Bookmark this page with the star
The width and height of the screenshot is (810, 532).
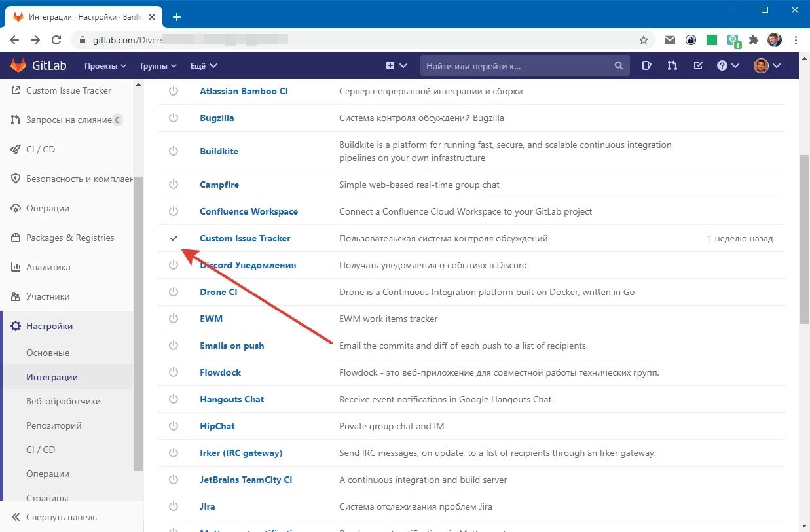644,40
